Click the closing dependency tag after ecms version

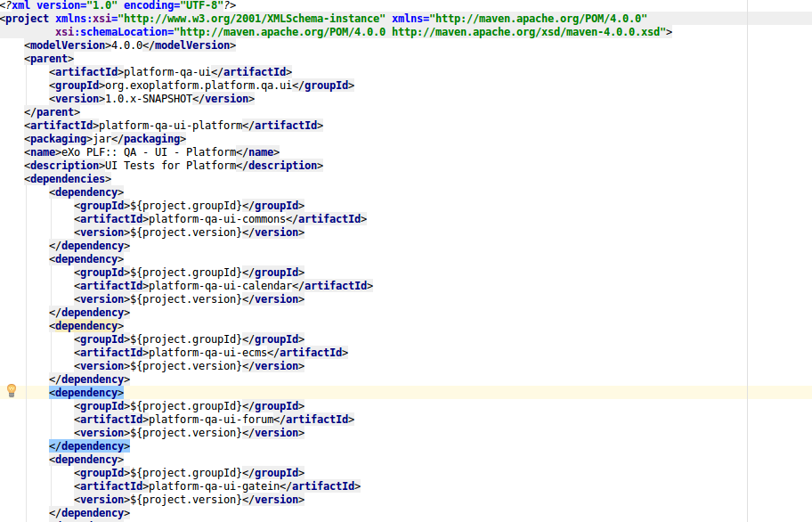(x=90, y=379)
